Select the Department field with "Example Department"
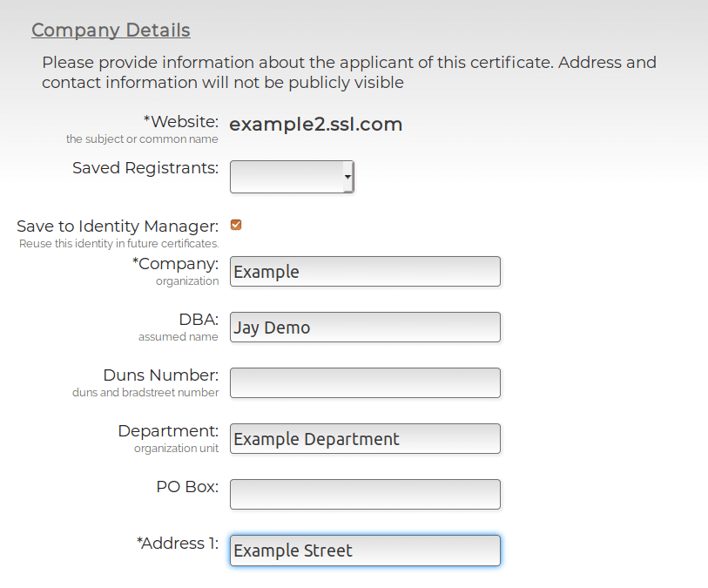The width and height of the screenshot is (708, 588). [365, 439]
